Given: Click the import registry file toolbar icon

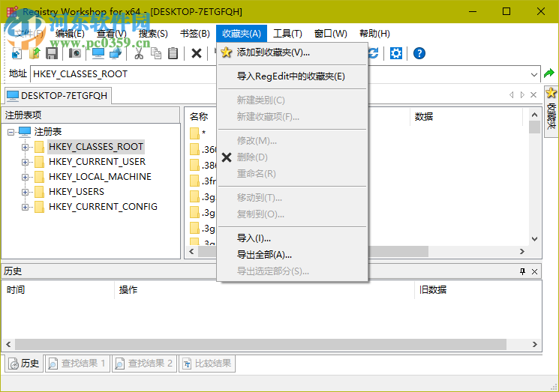Looking at the screenshot, I should [17, 53].
